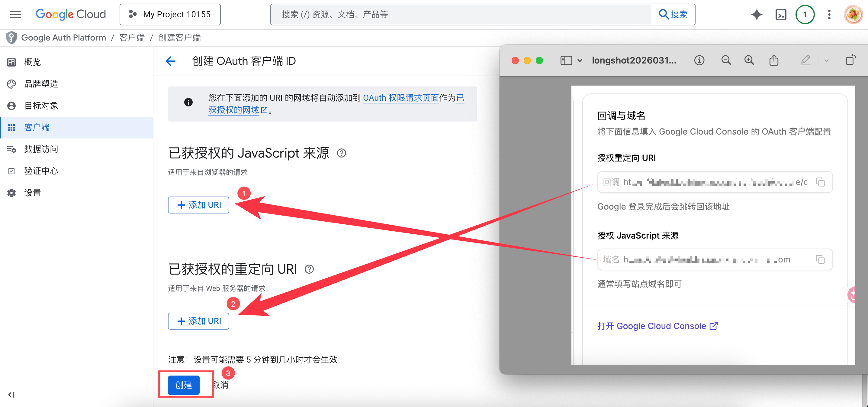Show help for 已获授权的 JavaScript 来源
Viewport: 868px width, 407px height.
pos(341,153)
